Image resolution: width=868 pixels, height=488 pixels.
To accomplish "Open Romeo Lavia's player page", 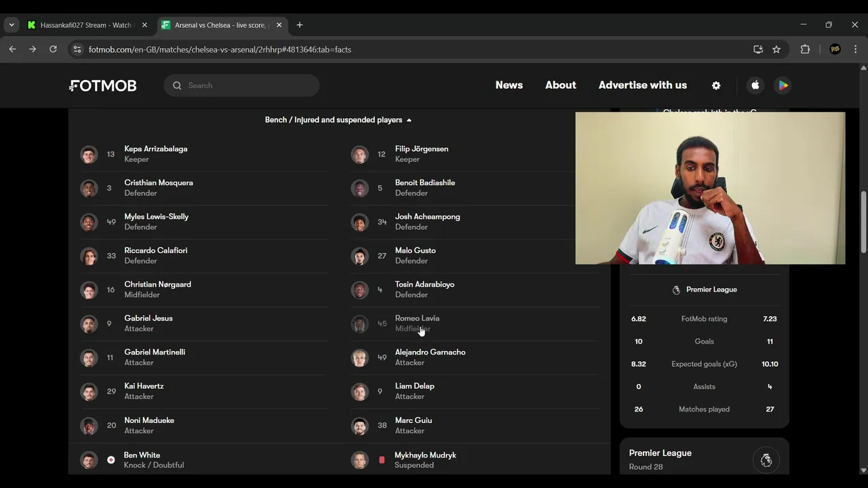I will (x=475, y=324).
